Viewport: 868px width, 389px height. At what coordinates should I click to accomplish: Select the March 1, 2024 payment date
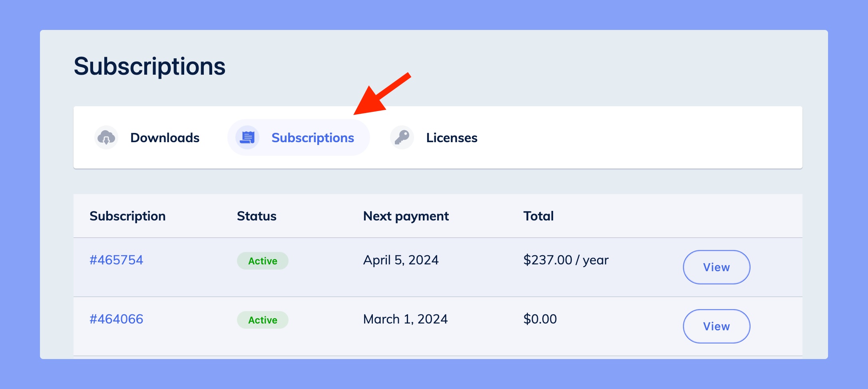(x=405, y=319)
